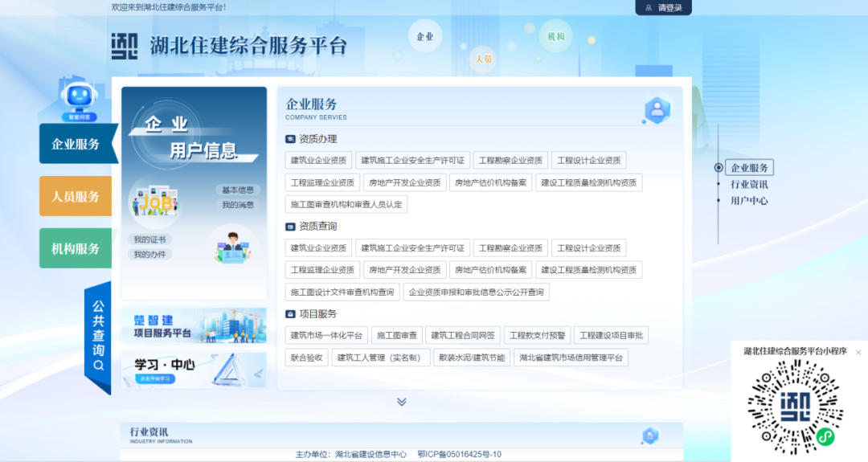Click the user icon beside 请登录
Image resolution: width=868 pixels, height=462 pixels.
tap(649, 8)
